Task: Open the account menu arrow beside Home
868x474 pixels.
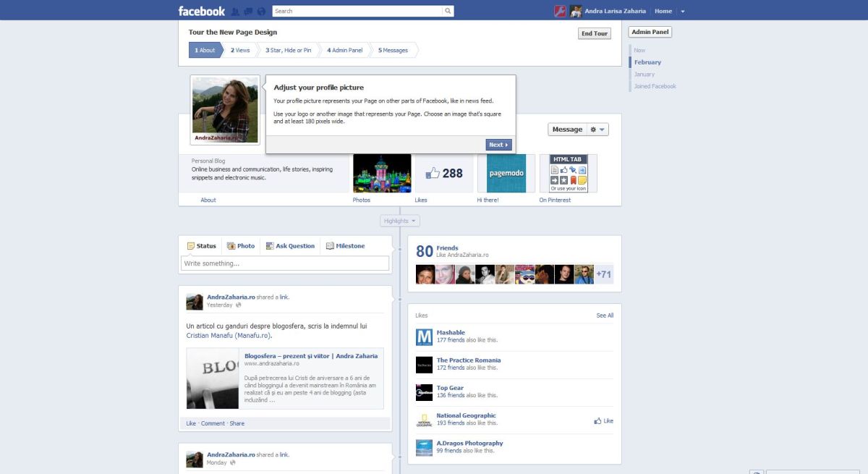Action: click(x=683, y=12)
